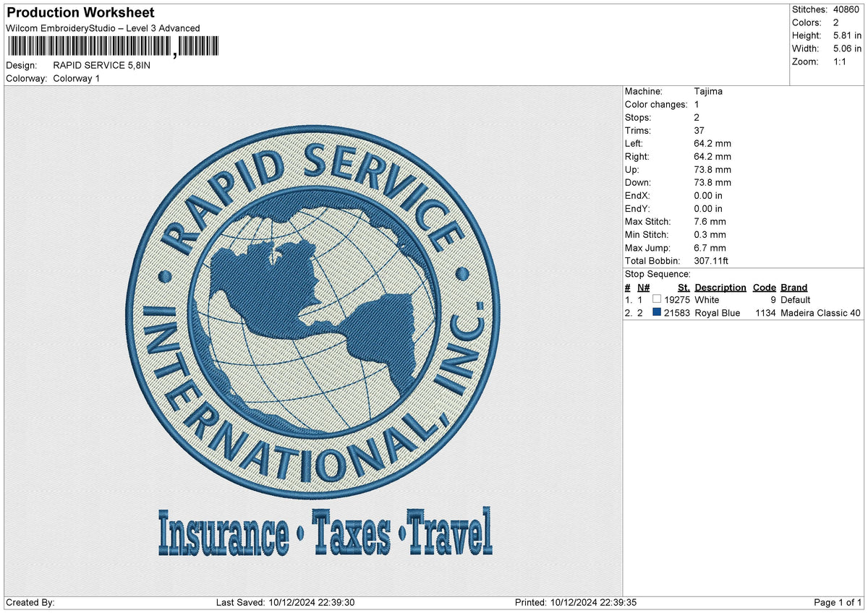Image resolution: width=868 pixels, height=613 pixels.
Task: Click the 'N#' column header
Action: pyautogui.click(x=644, y=287)
